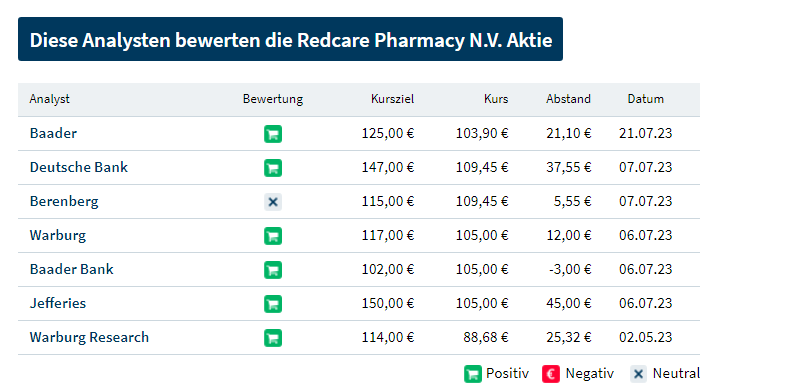Viewport: 804px width, 391px height.
Task: Open the Berenberg analyst link
Action: 64,201
